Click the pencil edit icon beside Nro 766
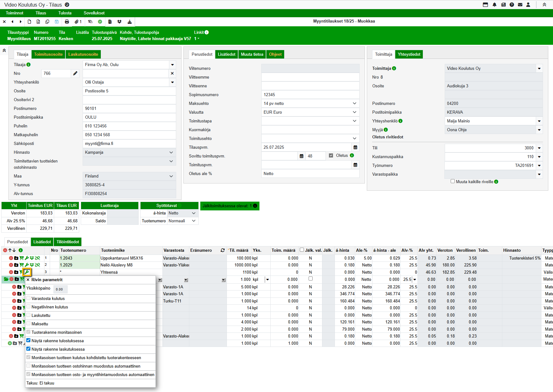The image size is (553, 392). point(75,73)
